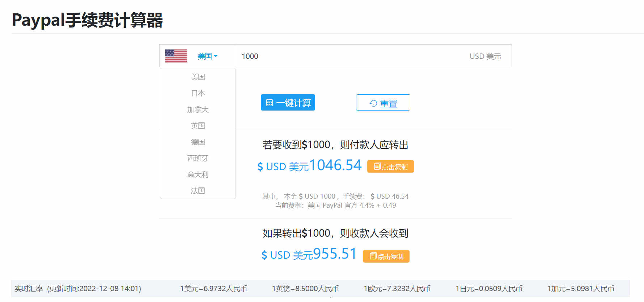Image resolution: width=644 pixels, height=302 pixels.
Task: Click the 1加元=5.0981人民币 exchange rate
Action: pyautogui.click(x=581, y=289)
